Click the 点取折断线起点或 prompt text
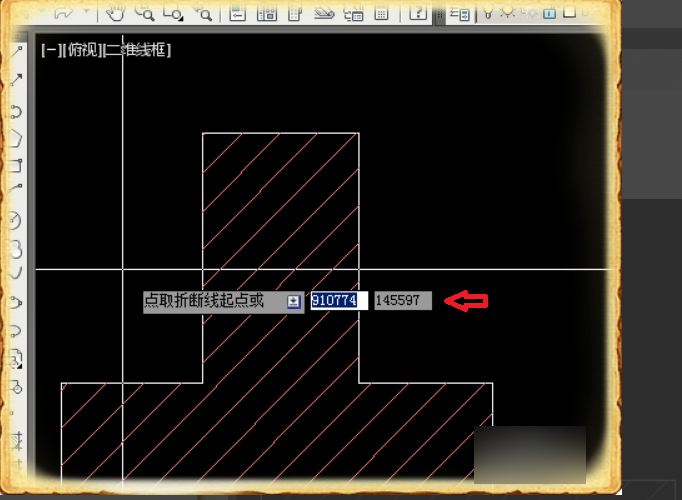Viewport: 682px width, 500px height. (x=204, y=300)
